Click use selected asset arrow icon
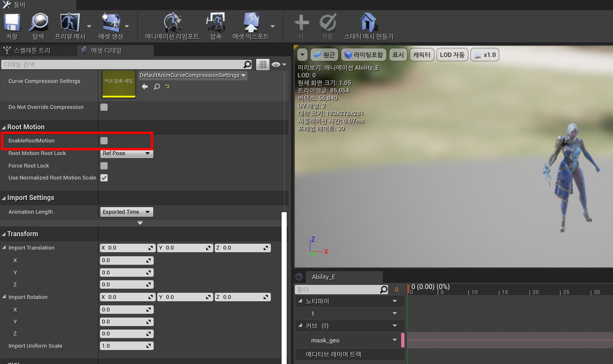 [x=145, y=86]
